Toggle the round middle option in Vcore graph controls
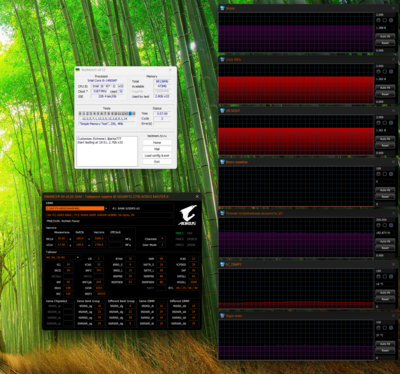 385,20
